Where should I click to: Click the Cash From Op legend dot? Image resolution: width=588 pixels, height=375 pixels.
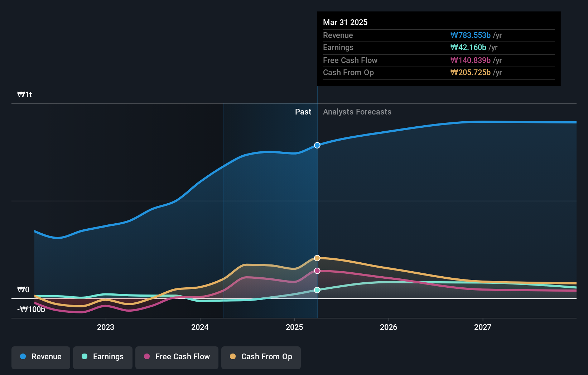pos(233,357)
